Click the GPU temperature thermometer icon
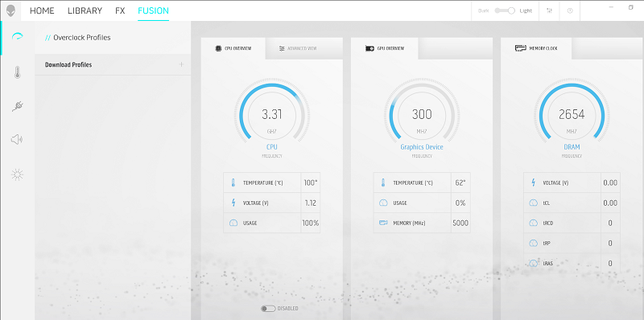Screen dimensions: 644x320 [383, 183]
